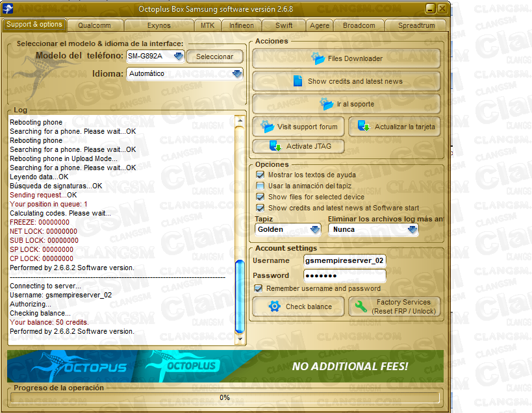Image resolution: width=532 pixels, height=413 pixels.
Task: Click the gear icon on Check balance
Action: click(x=275, y=307)
